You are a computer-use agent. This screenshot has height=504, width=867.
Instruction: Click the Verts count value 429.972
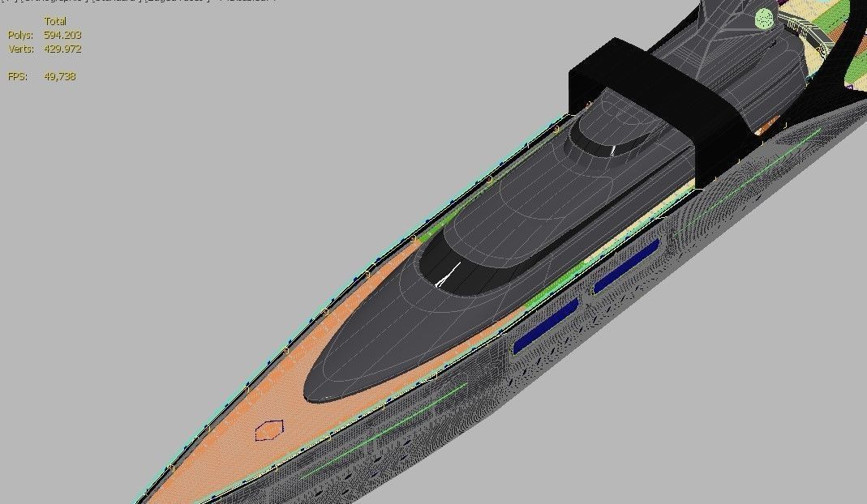point(62,49)
